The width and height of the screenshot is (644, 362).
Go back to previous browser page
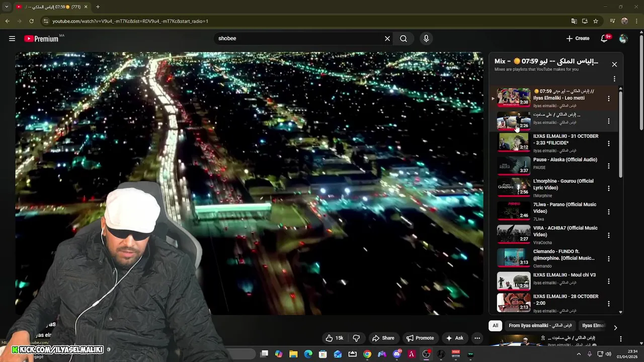pyautogui.click(x=7, y=21)
